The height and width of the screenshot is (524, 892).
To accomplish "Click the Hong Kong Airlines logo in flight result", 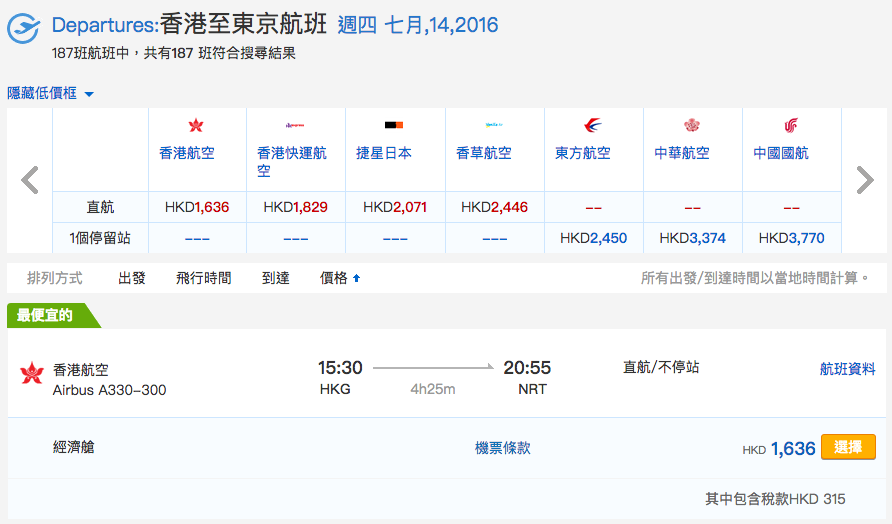I will click(32, 373).
